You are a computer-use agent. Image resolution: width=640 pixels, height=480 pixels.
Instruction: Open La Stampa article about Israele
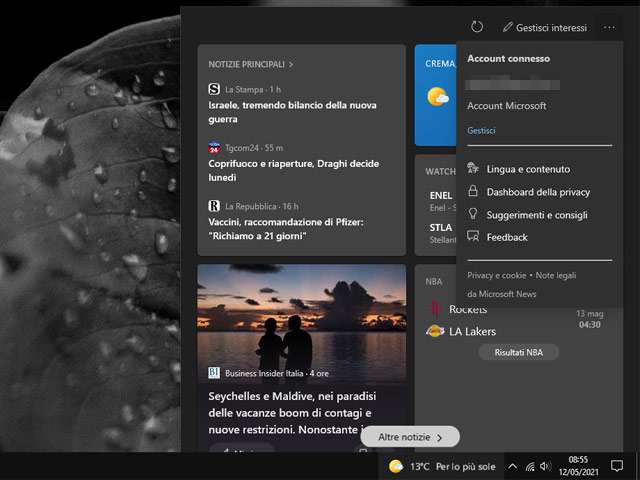tap(292, 112)
